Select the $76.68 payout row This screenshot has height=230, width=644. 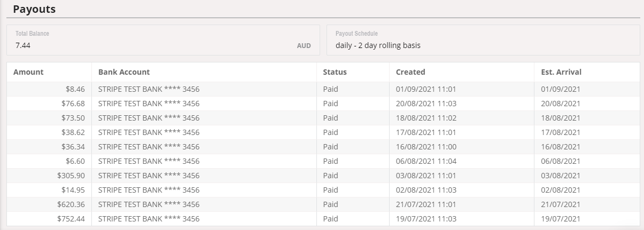click(x=323, y=104)
